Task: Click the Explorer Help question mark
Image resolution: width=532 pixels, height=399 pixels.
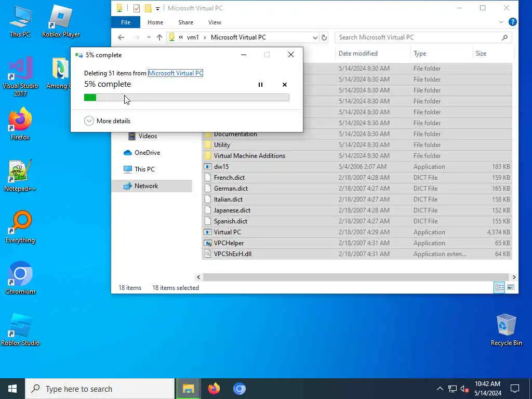Action: [513, 22]
